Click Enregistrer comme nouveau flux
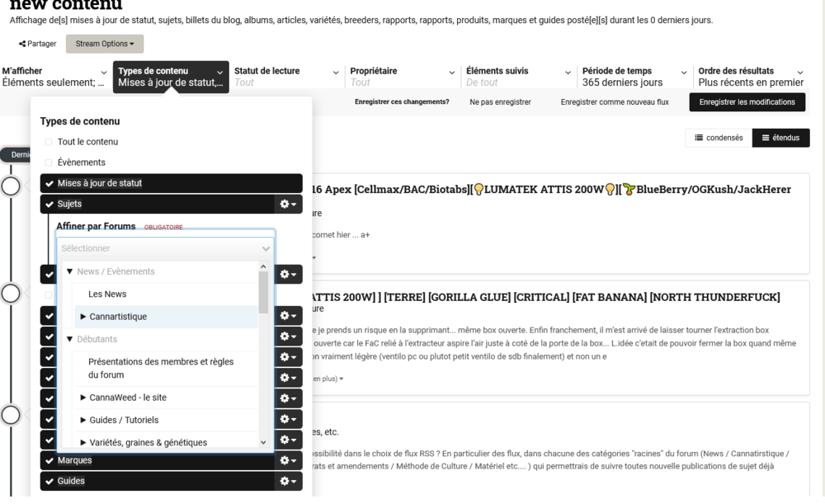 615,102
